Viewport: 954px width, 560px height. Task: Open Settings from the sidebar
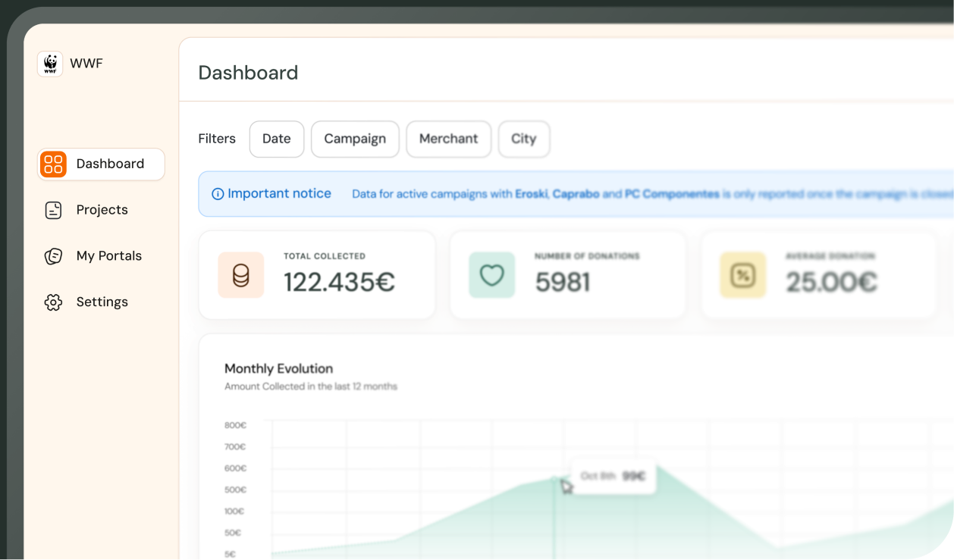pos(101,302)
